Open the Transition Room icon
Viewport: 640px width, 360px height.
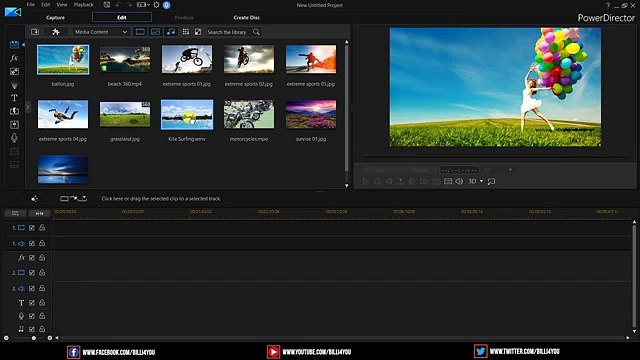[14, 111]
